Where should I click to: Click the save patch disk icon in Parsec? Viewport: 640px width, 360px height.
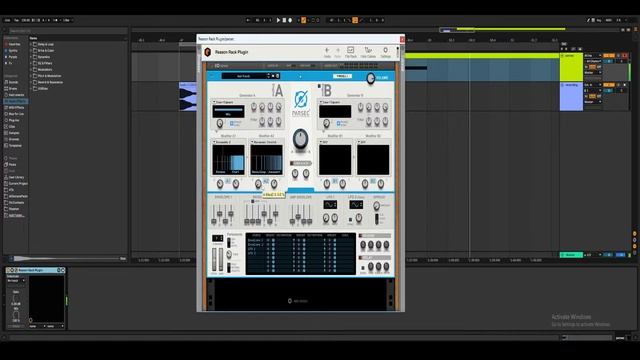coord(278,76)
